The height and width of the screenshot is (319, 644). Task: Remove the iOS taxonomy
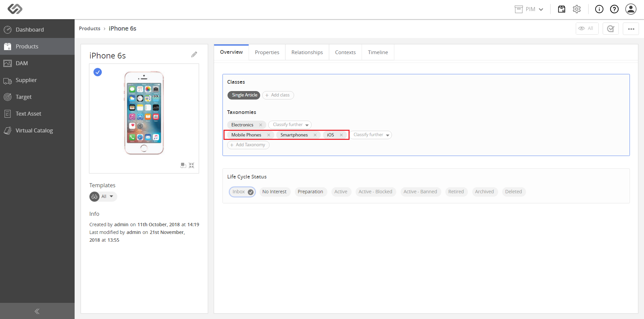(x=341, y=135)
